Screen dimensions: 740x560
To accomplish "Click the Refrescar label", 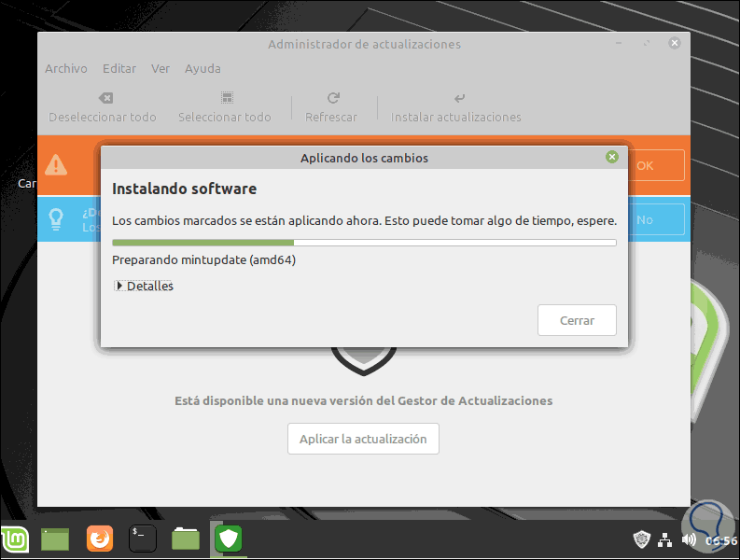I will 331,117.
